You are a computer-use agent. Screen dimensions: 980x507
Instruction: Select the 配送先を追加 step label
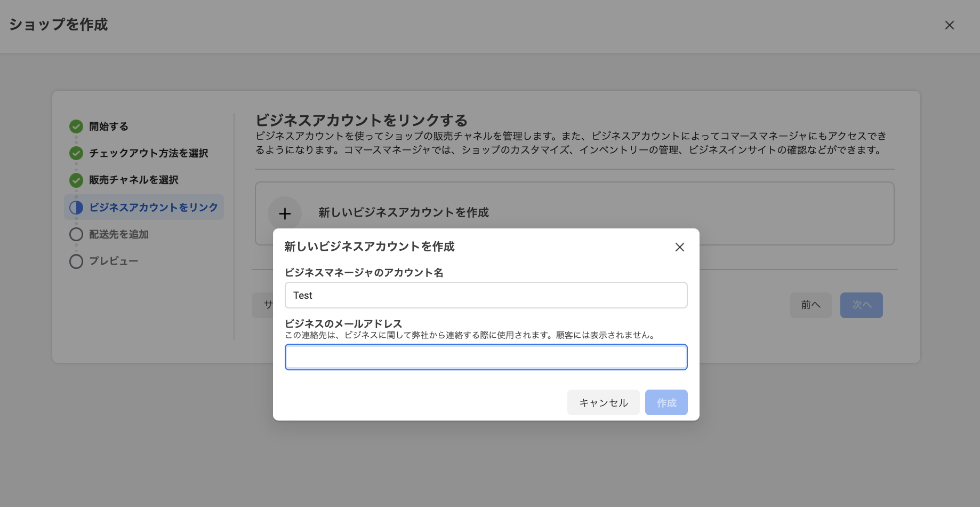pyautogui.click(x=118, y=234)
